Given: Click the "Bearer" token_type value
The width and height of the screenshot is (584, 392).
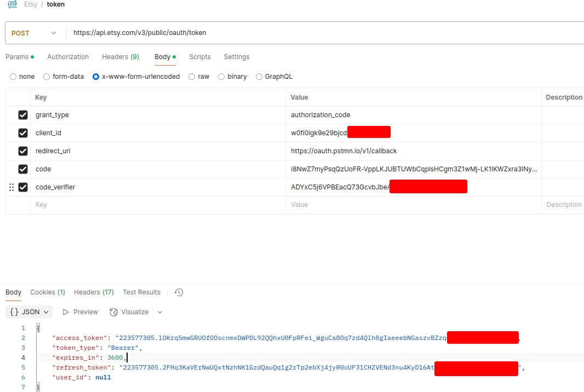Looking at the screenshot, I should coord(123,348).
